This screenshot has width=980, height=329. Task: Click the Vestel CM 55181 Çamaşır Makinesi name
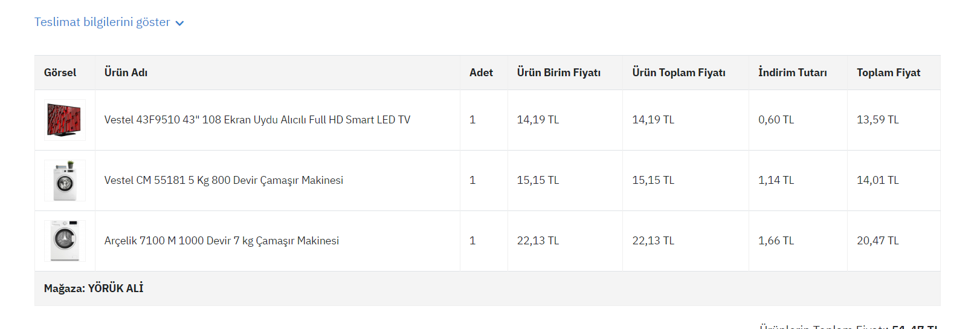pos(224,180)
